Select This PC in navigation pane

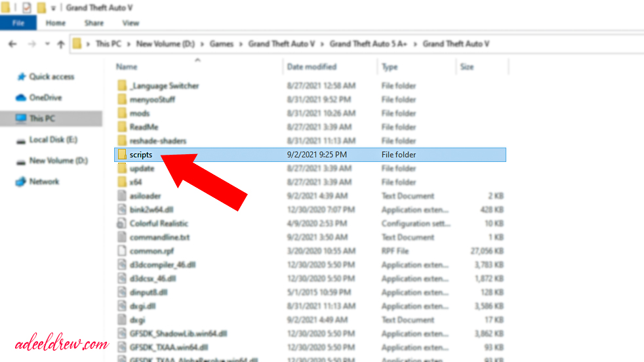(42, 118)
